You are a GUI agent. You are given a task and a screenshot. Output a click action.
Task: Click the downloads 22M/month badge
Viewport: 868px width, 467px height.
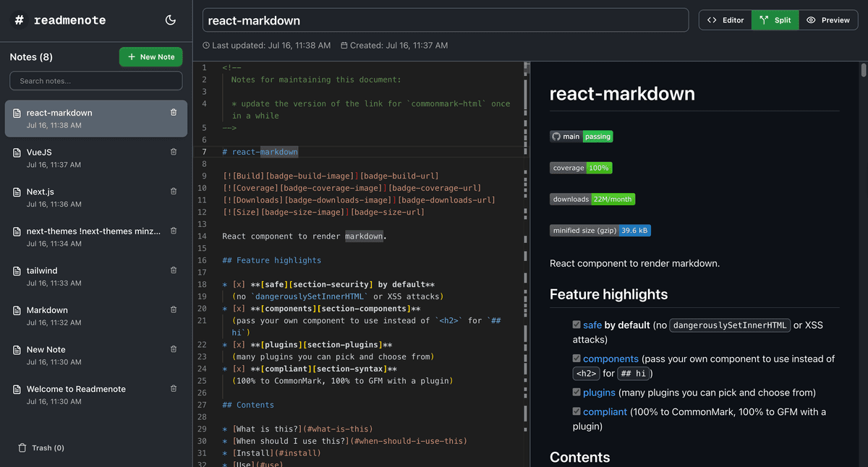pyautogui.click(x=592, y=199)
